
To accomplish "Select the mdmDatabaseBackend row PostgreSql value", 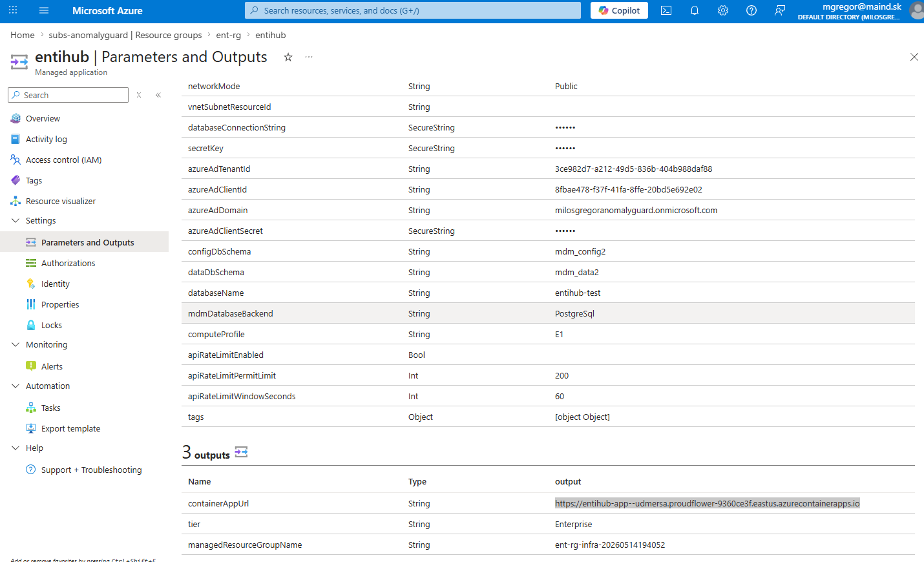I will pyautogui.click(x=574, y=313).
